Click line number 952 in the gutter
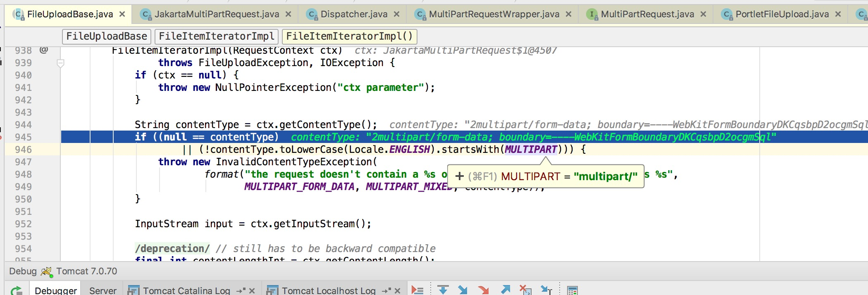868x295 pixels. pos(23,224)
